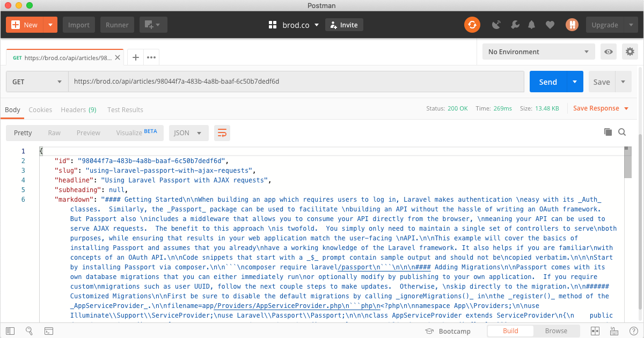
Task: Click the Invite button
Action: point(344,25)
